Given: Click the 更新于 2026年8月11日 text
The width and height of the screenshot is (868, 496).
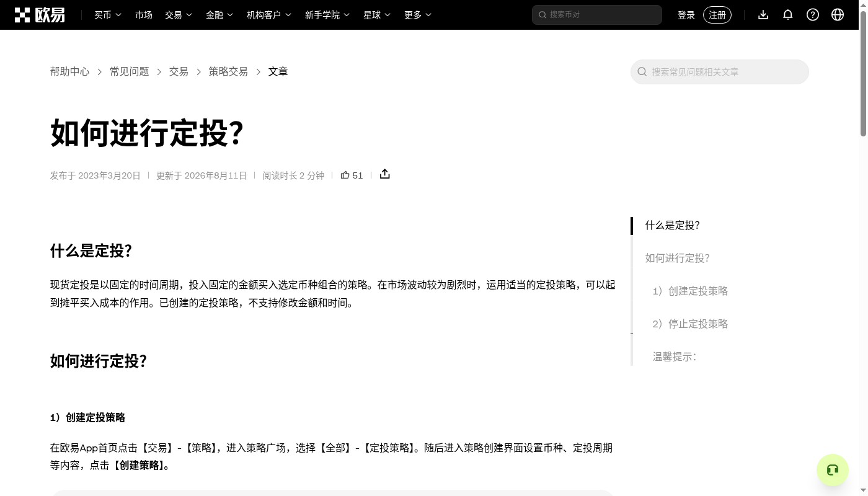Looking at the screenshot, I should point(201,175).
